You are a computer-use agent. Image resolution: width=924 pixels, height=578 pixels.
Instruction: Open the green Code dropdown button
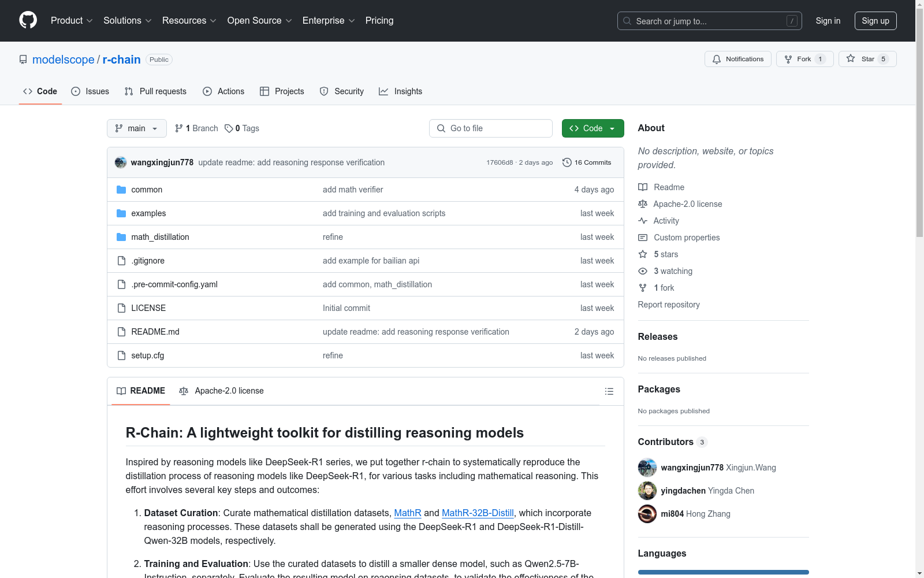(593, 128)
